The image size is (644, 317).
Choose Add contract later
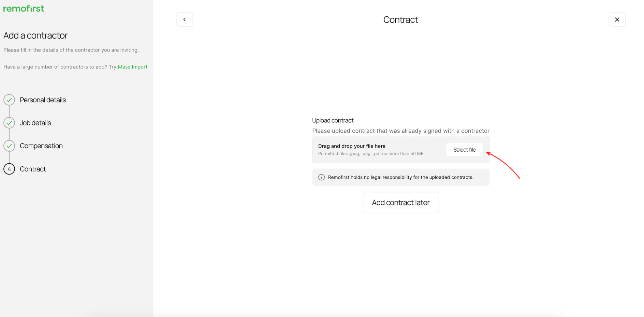click(401, 202)
